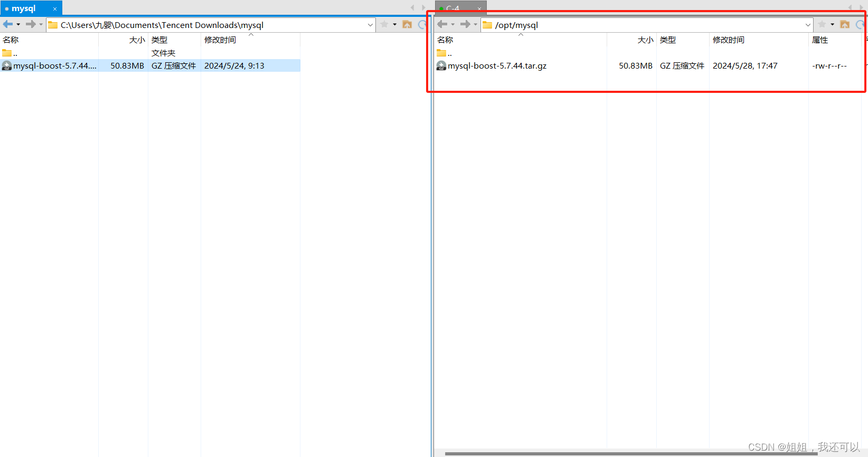The image size is (868, 457).
Task: Select the parent folder '..' in the remote pane
Action: (x=445, y=53)
